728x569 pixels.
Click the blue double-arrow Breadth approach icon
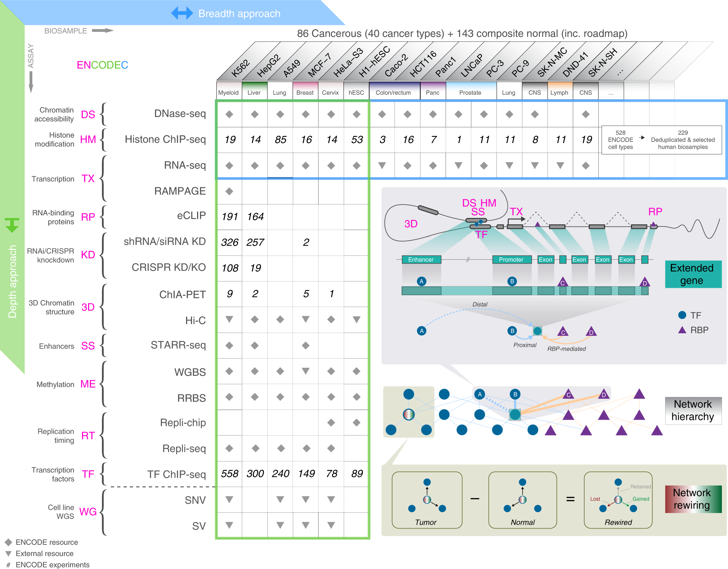pyautogui.click(x=182, y=13)
